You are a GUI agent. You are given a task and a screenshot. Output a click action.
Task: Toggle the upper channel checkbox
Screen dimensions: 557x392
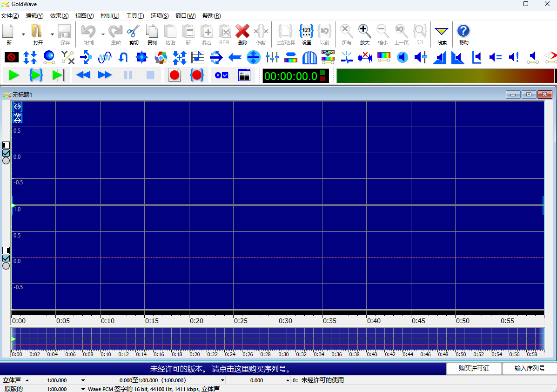(x=7, y=154)
